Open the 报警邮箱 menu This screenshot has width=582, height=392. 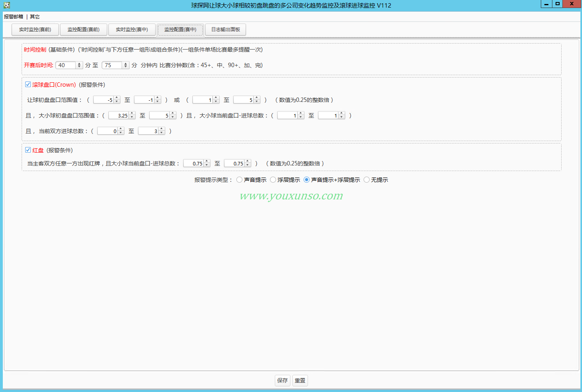pos(14,17)
